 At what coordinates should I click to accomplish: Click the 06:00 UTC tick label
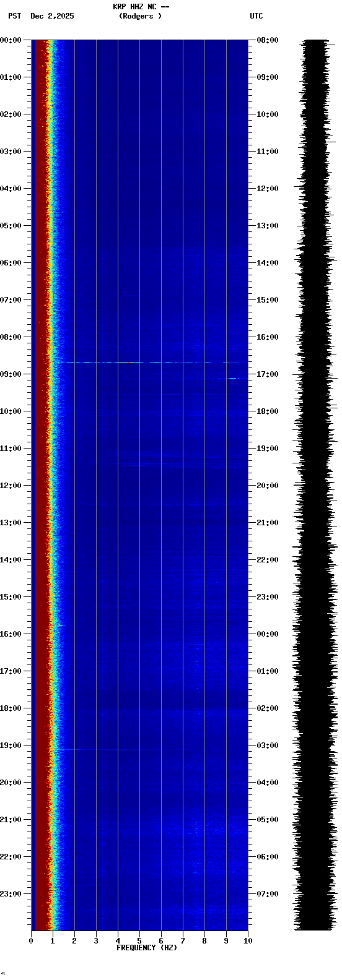pyautogui.click(x=267, y=857)
